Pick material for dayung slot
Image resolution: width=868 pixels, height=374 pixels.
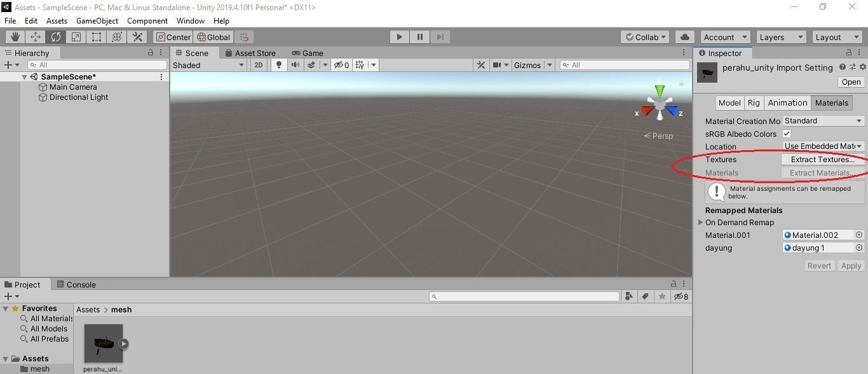pyautogui.click(x=859, y=247)
